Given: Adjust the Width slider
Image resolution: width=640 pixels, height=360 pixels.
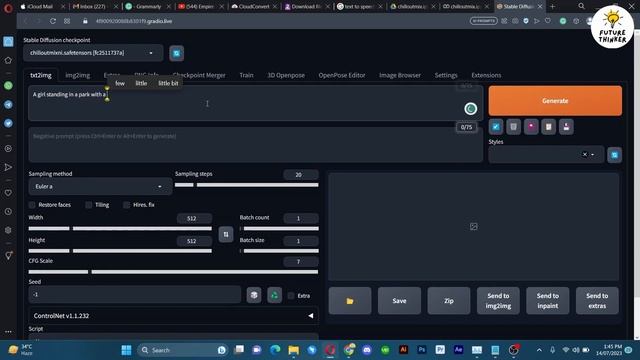Looking at the screenshot, I should click(x=120, y=229).
